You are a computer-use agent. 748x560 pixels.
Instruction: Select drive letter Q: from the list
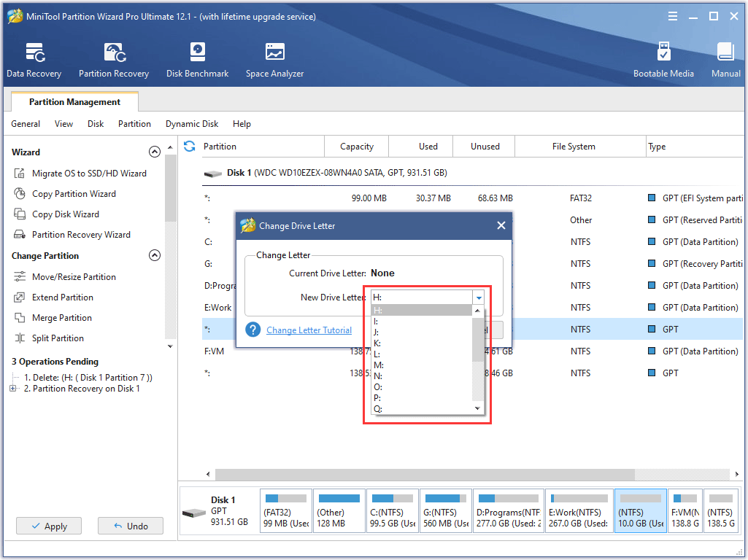point(421,409)
